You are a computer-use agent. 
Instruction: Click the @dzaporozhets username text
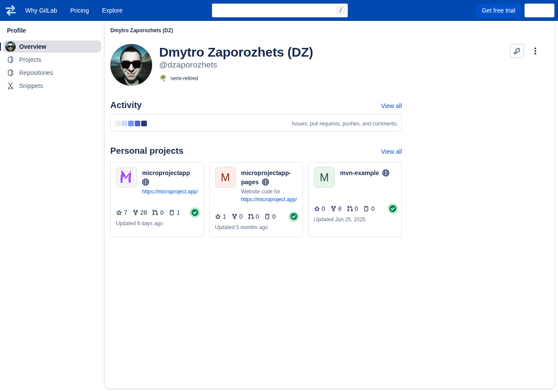click(188, 65)
